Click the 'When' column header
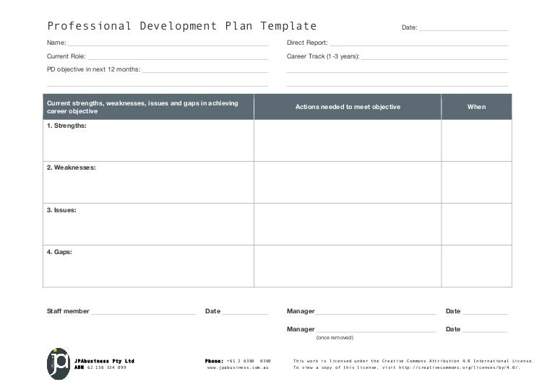 [x=476, y=107]
